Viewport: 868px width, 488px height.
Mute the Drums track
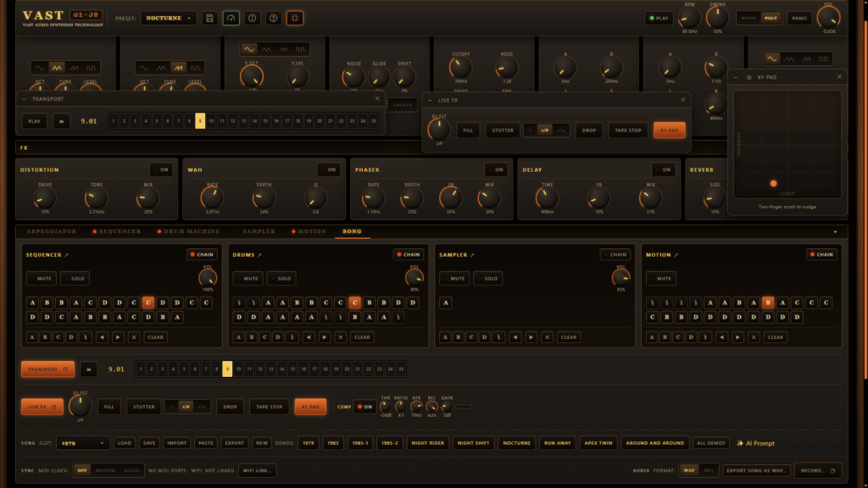tap(248, 278)
